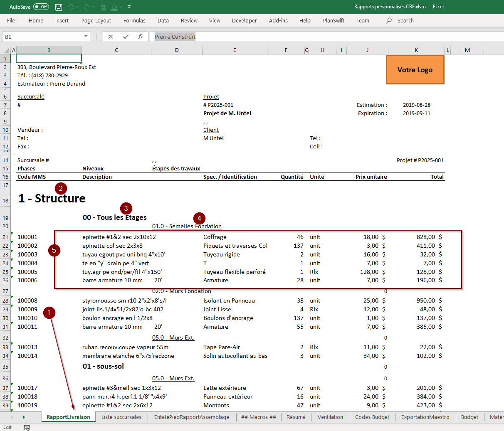Open Customize Quick Access Toolbar menu
The image size is (504, 431).
coord(129,7)
